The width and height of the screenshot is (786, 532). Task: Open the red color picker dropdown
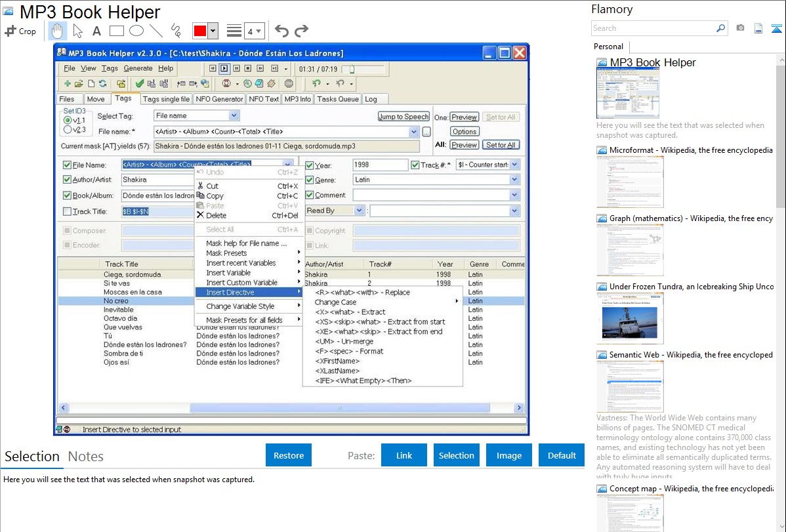215,31
